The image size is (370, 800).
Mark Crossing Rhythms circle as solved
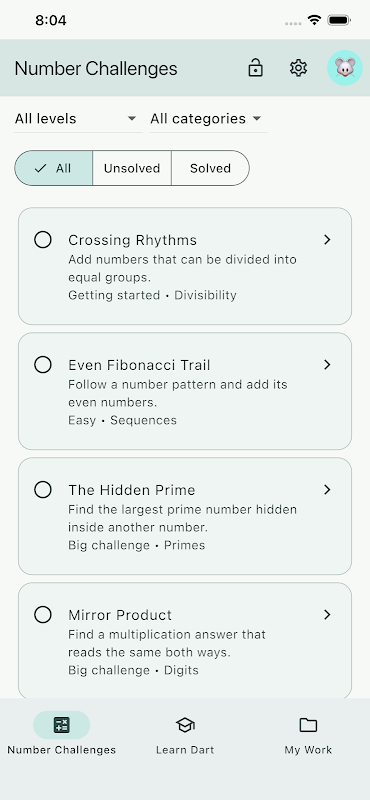(x=43, y=239)
